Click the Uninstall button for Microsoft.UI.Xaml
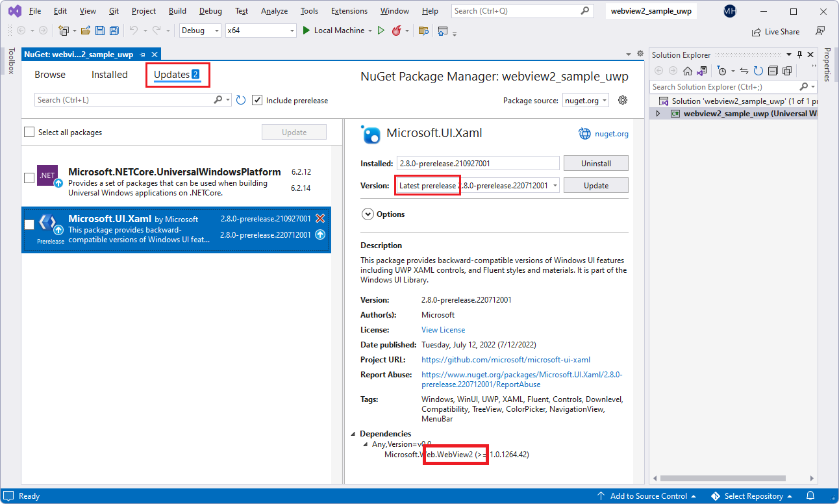The width and height of the screenshot is (839, 504). [x=595, y=162]
